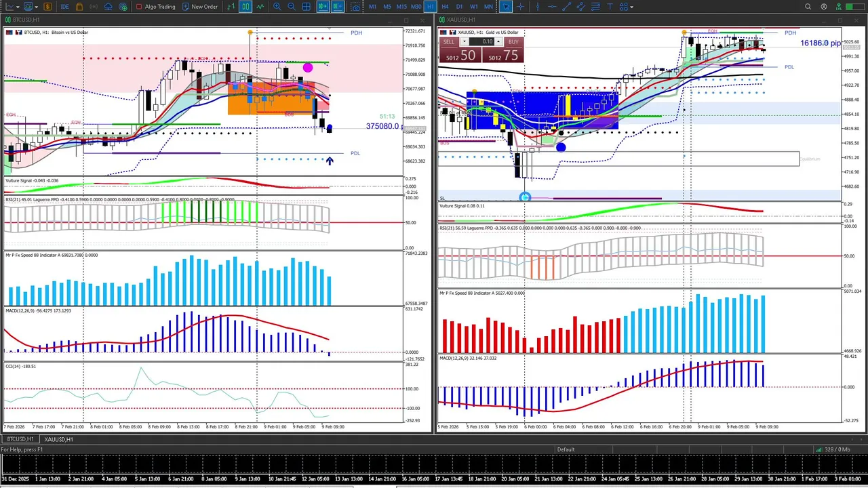Click SELL on the XAUUSD panel
868x488 pixels.
(458, 52)
